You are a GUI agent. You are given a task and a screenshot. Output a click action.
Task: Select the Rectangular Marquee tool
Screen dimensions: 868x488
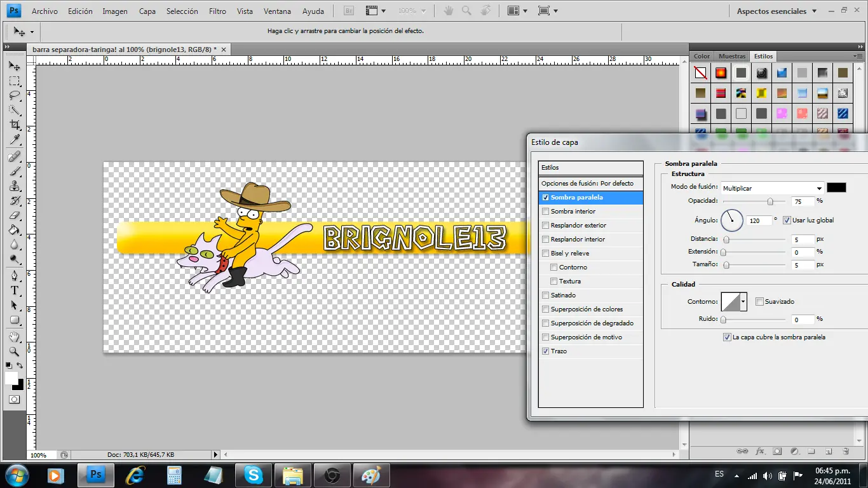click(15, 81)
